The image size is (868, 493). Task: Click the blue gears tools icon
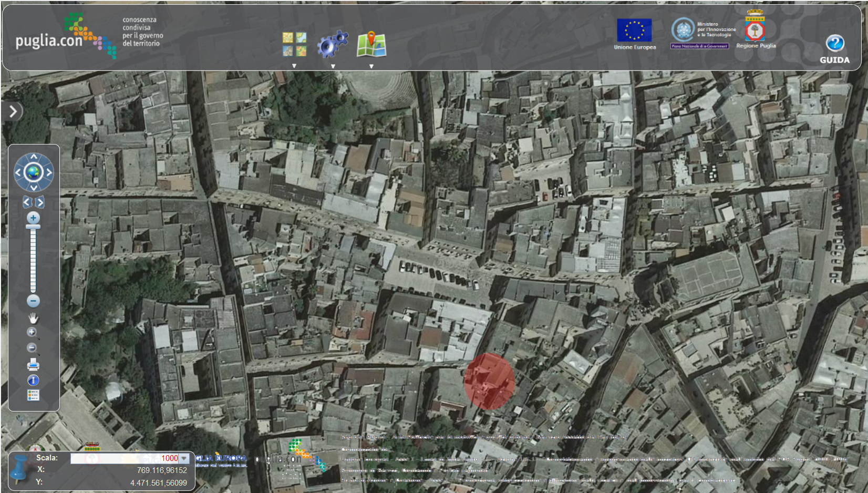point(332,44)
